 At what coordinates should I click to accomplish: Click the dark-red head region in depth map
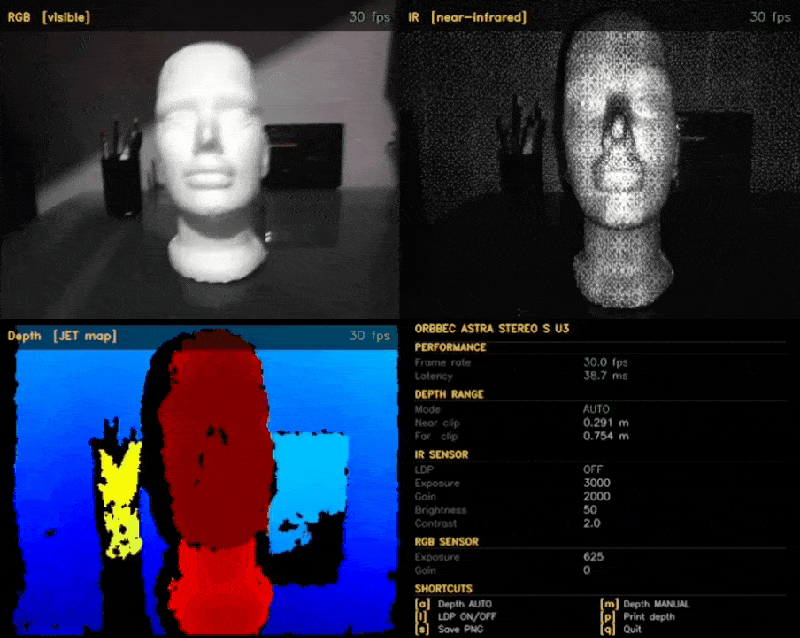217,441
